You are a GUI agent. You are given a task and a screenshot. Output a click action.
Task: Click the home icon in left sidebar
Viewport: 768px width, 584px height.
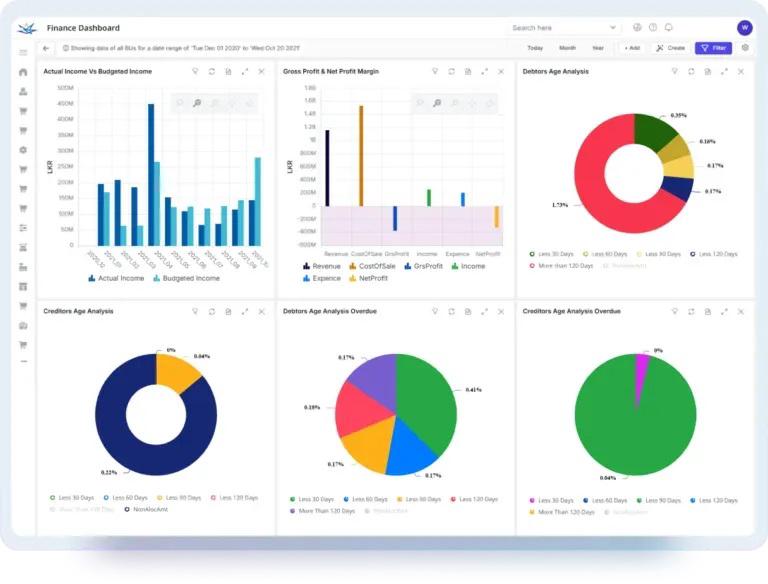pyautogui.click(x=23, y=72)
